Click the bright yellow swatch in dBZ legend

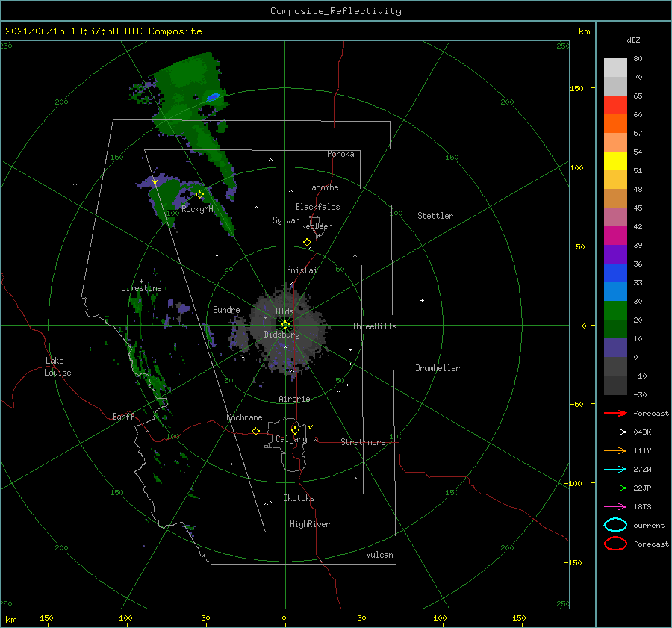[615, 161]
